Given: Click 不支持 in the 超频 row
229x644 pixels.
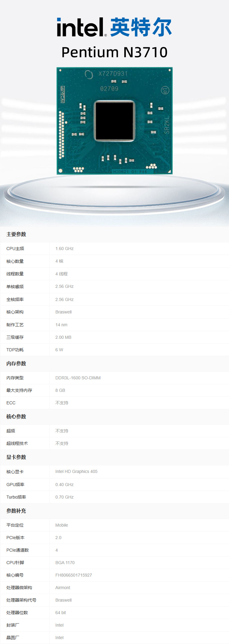Looking at the screenshot, I should tap(62, 431).
